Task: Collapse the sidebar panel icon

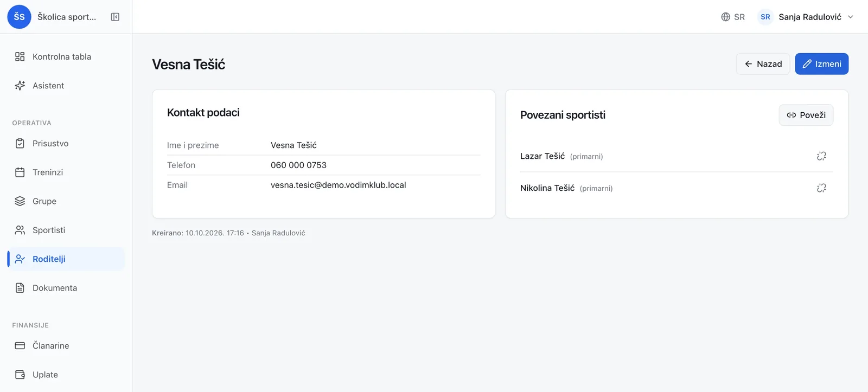Action: (115, 17)
